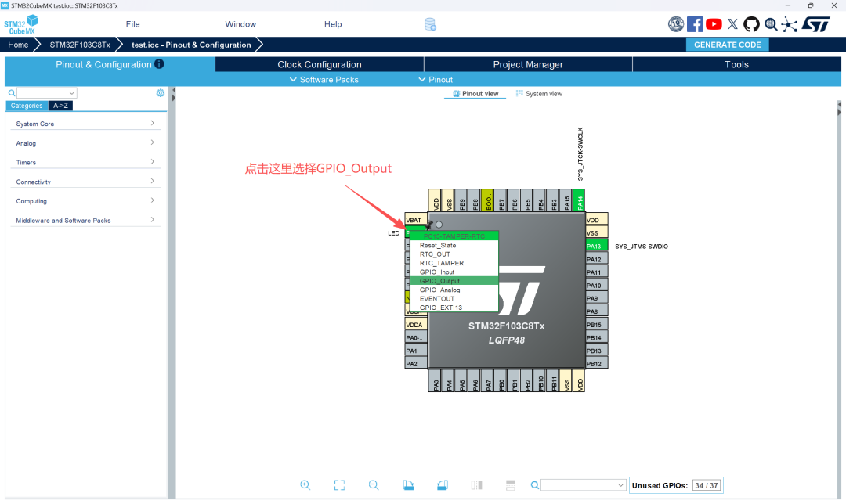Screen dimensions: 846x504
Task: Click the STM32F103C8Tx breadcrumb
Action: coord(80,45)
